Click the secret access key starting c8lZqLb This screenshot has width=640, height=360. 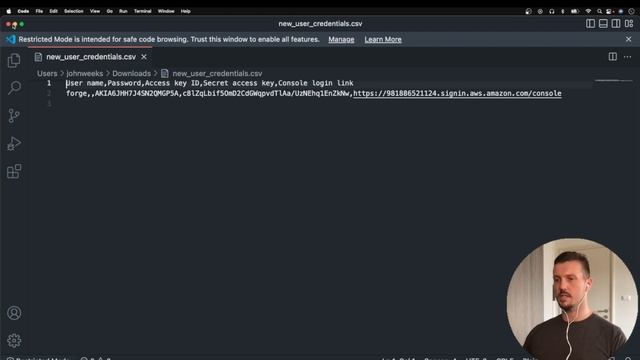[266, 93]
